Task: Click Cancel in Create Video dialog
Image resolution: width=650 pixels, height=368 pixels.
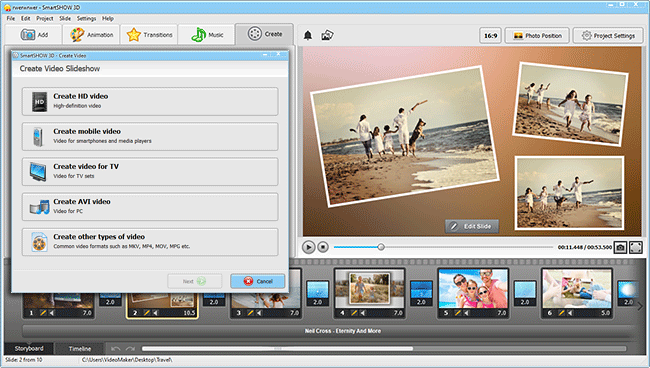Action: [257, 281]
